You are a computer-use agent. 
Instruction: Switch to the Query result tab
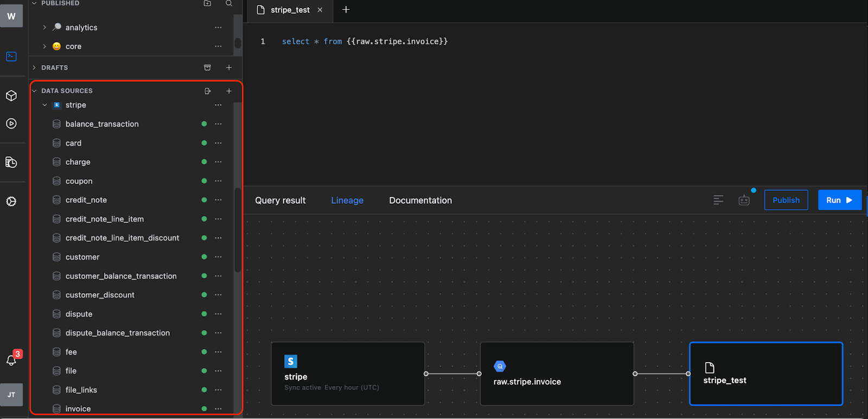point(280,201)
